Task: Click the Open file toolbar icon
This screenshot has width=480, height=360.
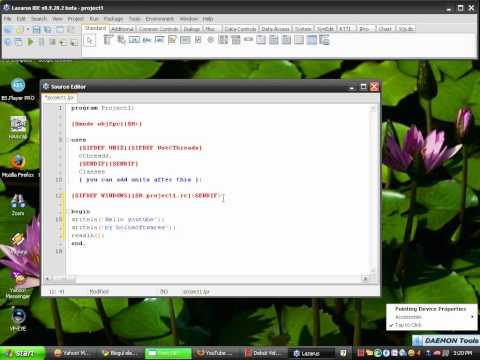Action: click(x=20, y=30)
